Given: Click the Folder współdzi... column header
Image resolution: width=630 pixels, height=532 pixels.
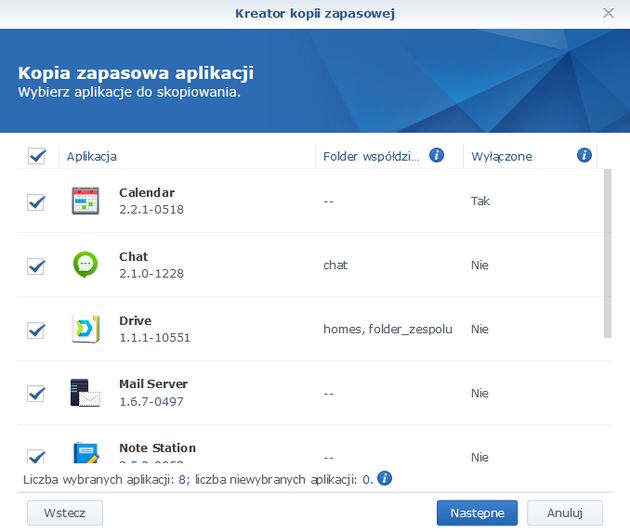Looking at the screenshot, I should tap(389, 156).
